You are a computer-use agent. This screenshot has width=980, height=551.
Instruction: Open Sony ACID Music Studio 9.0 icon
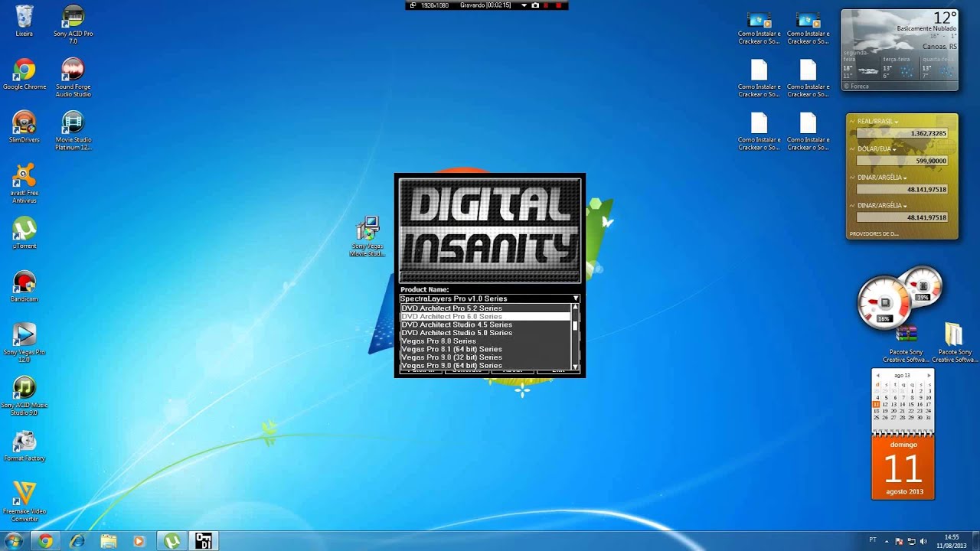24,396
